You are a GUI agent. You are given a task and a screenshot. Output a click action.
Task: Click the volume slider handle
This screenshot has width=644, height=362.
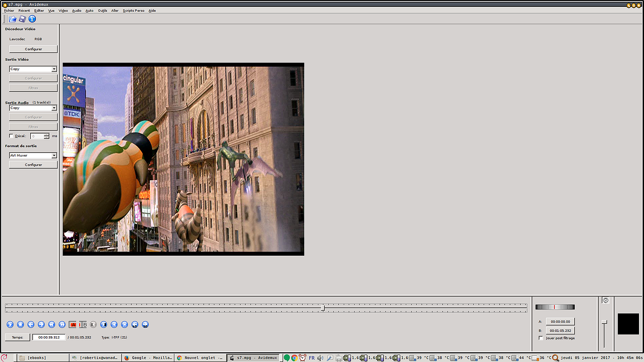coord(604,322)
